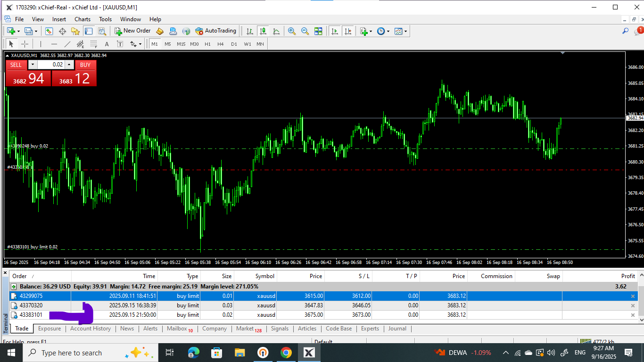This screenshot has width=644, height=362.
Task: Open Google Chrome from the taskbar
Action: click(286, 353)
